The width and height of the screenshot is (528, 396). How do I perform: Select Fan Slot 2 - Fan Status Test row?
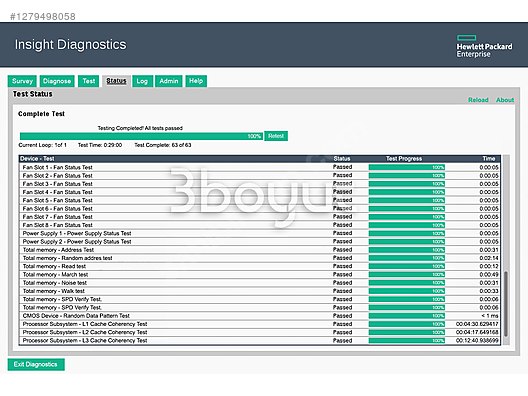click(259, 175)
